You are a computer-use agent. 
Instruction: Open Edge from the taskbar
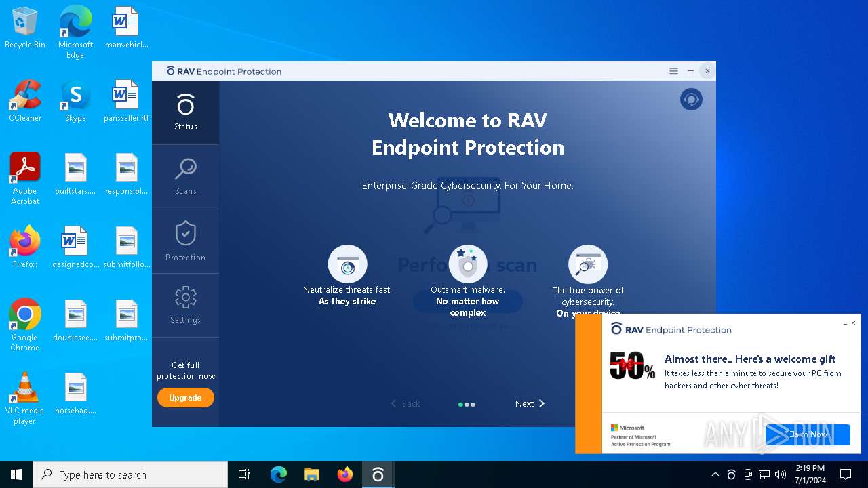pos(279,474)
